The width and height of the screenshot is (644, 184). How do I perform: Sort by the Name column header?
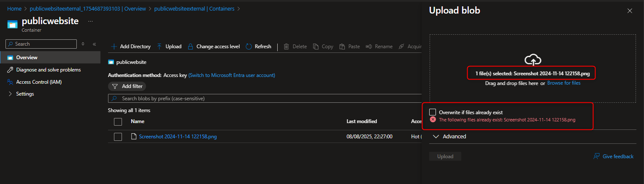pos(138,121)
